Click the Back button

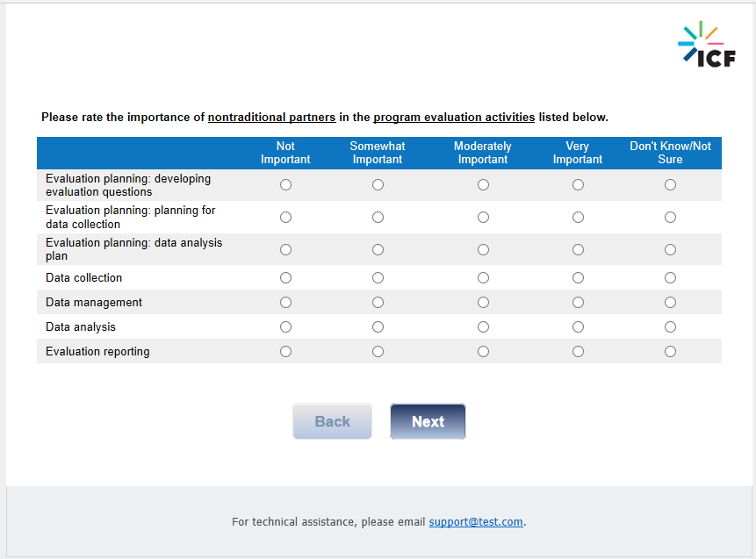pyautogui.click(x=332, y=422)
